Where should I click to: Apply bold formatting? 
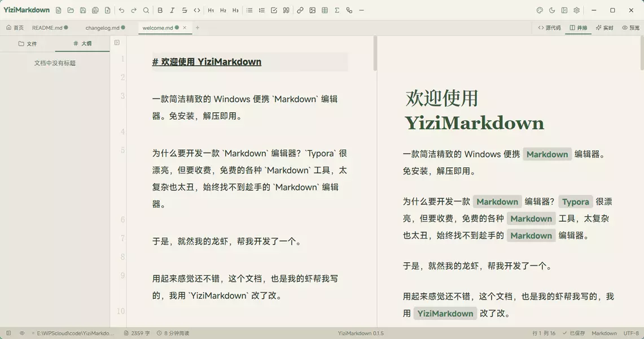click(160, 10)
